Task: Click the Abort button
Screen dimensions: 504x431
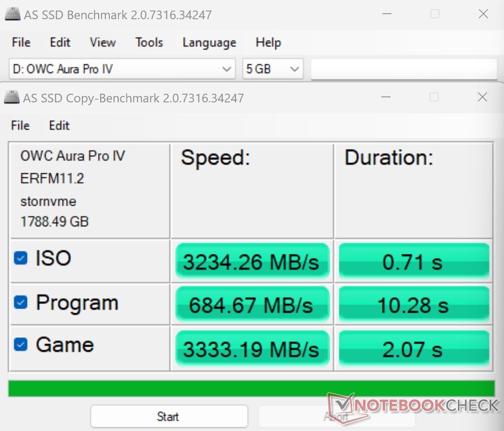Action: point(336,416)
